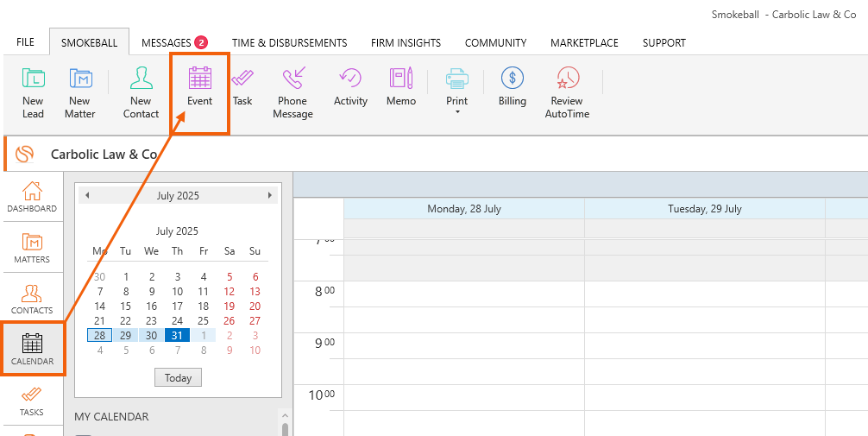868x436 pixels.
Task: Open the SUPPORT tab
Action: [x=664, y=42]
